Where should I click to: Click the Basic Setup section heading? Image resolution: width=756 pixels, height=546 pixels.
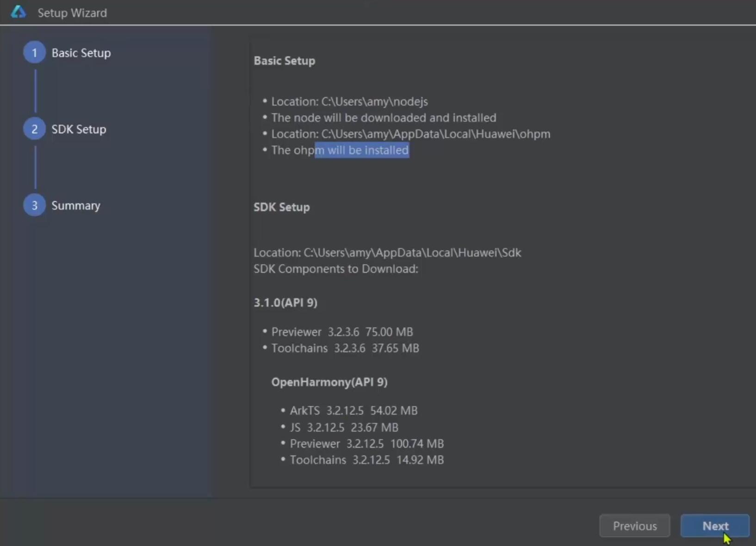point(285,61)
